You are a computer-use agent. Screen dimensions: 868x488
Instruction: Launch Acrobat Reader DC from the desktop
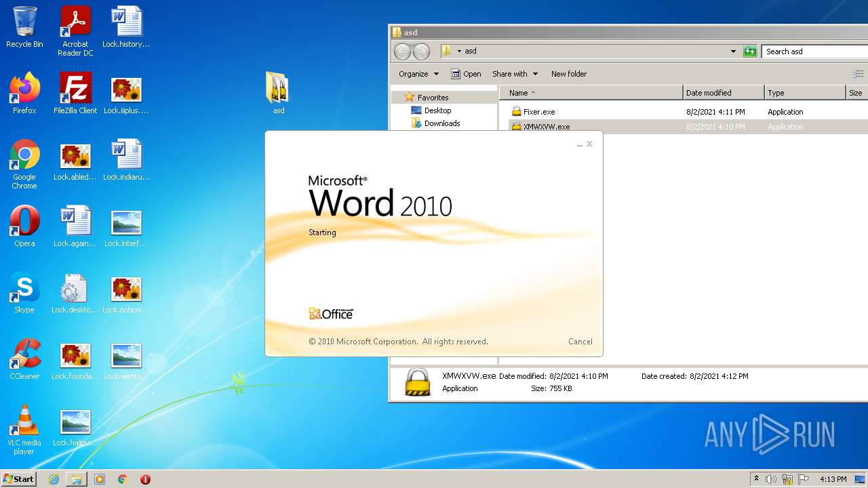tap(75, 31)
